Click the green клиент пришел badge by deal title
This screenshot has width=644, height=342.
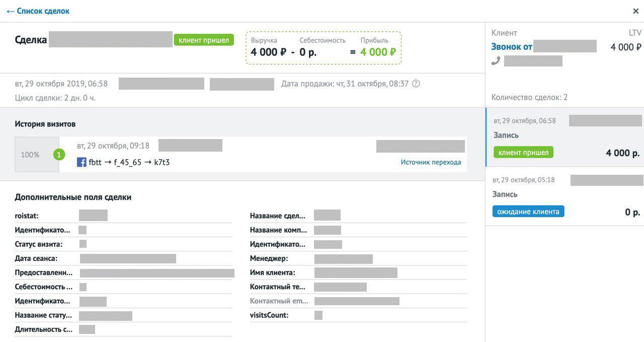[x=204, y=40]
